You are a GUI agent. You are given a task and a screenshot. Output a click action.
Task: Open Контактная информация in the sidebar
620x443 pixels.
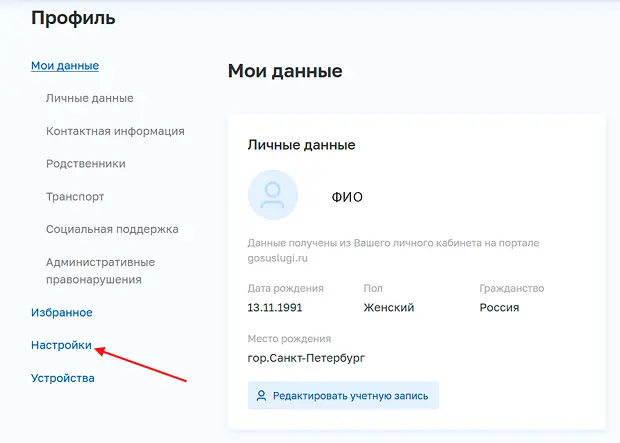coord(115,131)
